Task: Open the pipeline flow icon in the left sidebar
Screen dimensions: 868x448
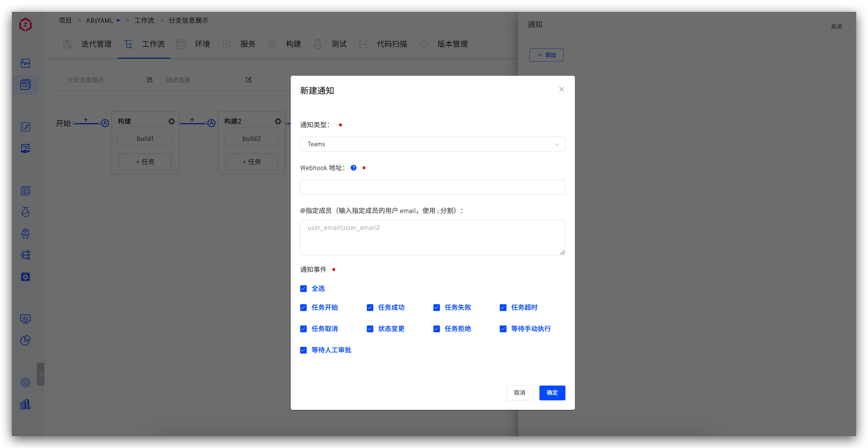Action: [25, 255]
